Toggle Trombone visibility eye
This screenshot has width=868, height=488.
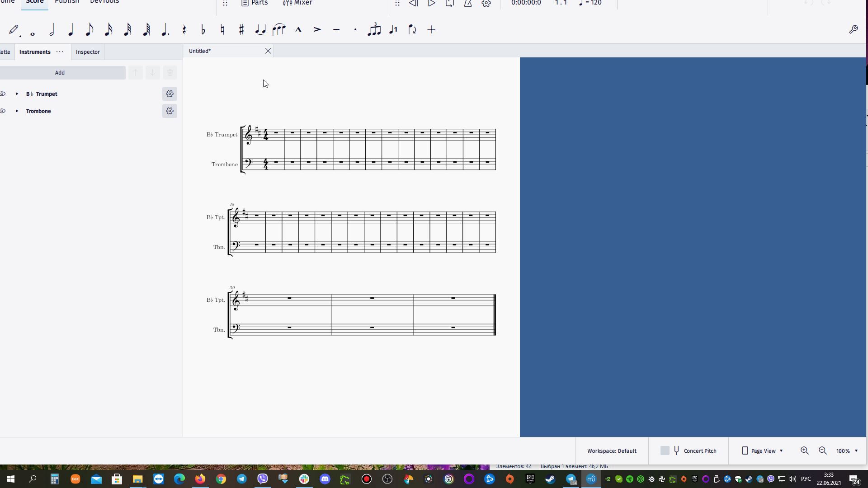(x=3, y=111)
